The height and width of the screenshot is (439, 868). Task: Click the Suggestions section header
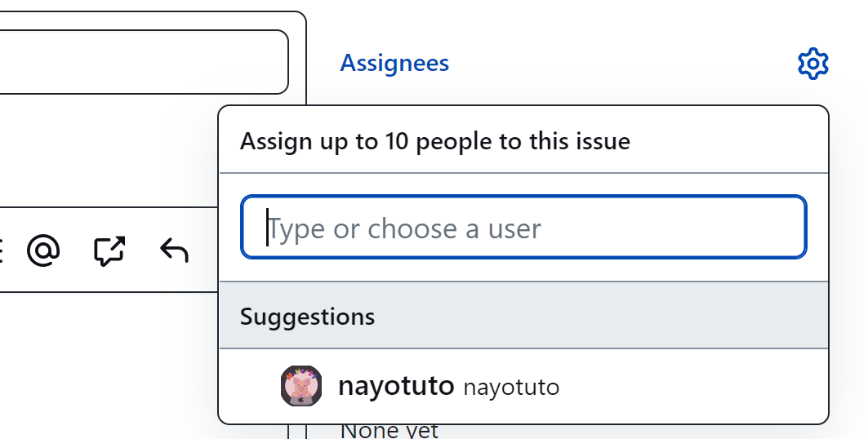308,317
